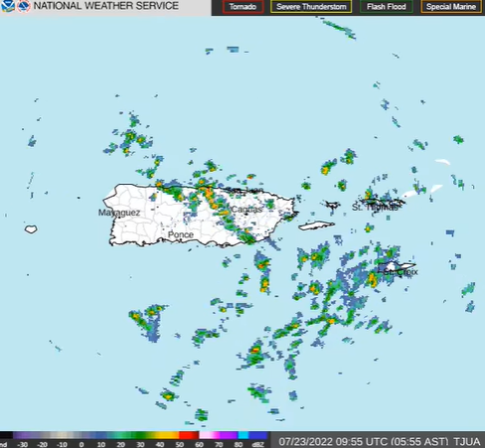Click small Mona Island west of Mayaguez
Viewport: 485px width, 448px height.
[31, 228]
